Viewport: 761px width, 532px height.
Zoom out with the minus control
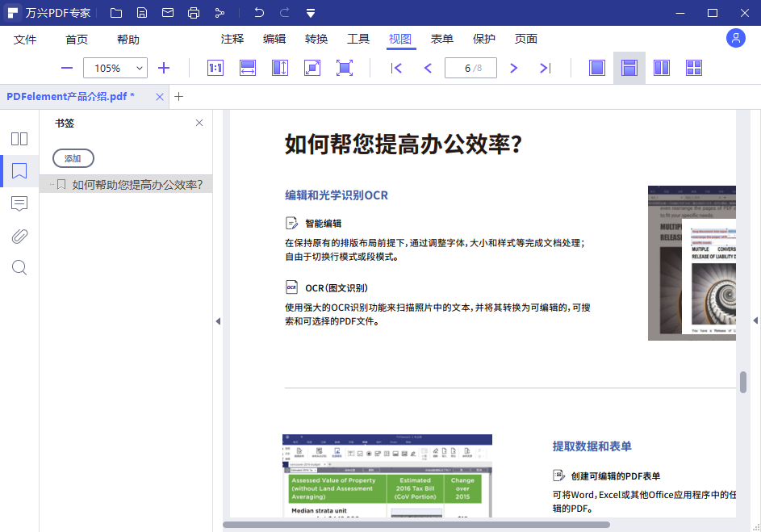(67, 68)
